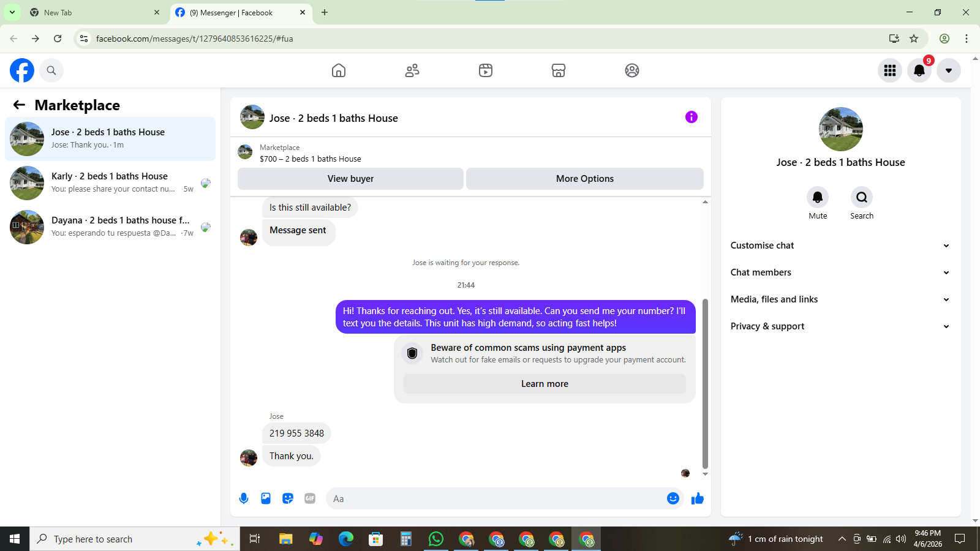The image size is (980, 551).
Task: Open the purple conversation information icon
Action: coord(692,117)
